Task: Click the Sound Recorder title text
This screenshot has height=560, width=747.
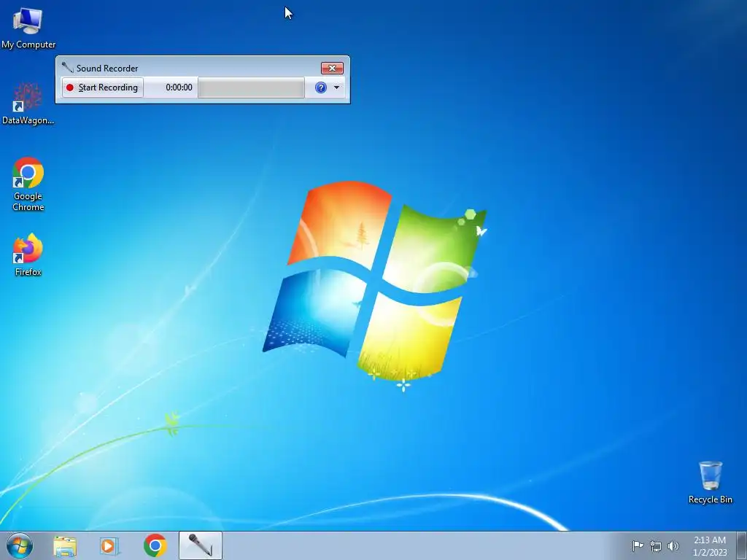Action: click(107, 68)
